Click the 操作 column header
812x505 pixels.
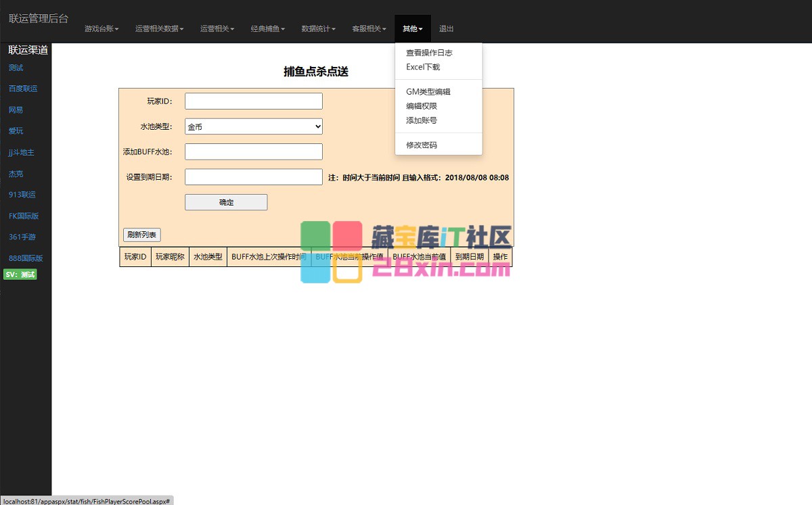[501, 257]
